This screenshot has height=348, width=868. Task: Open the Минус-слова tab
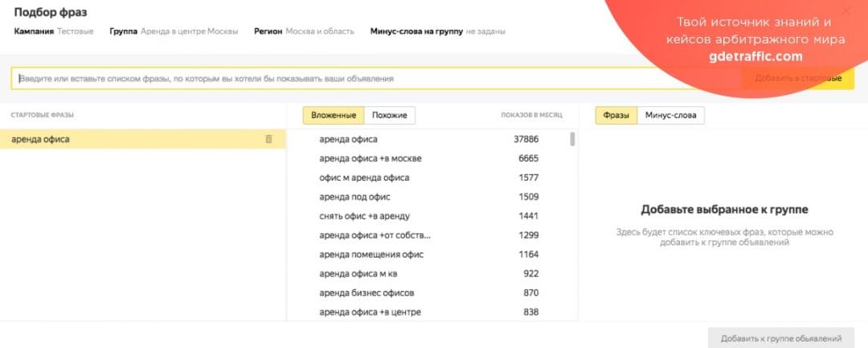tap(670, 115)
